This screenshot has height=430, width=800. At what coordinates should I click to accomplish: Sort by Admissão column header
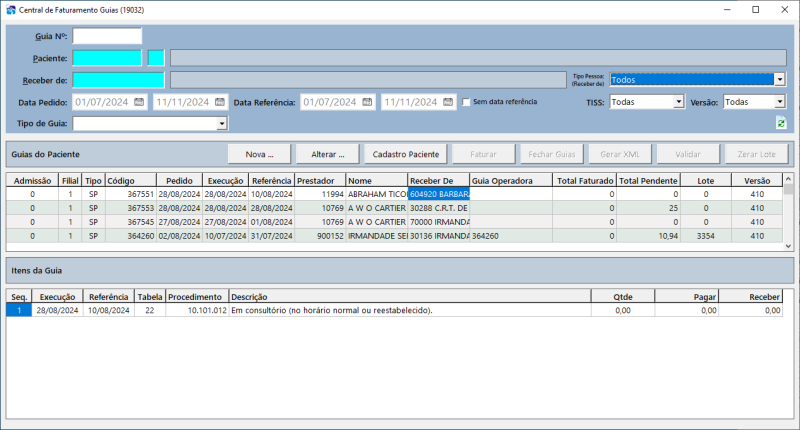[x=33, y=181]
